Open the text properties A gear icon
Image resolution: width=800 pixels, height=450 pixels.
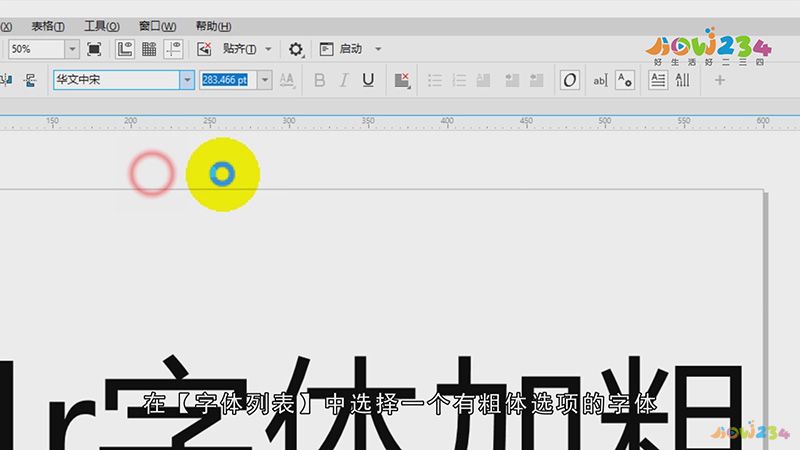point(625,80)
